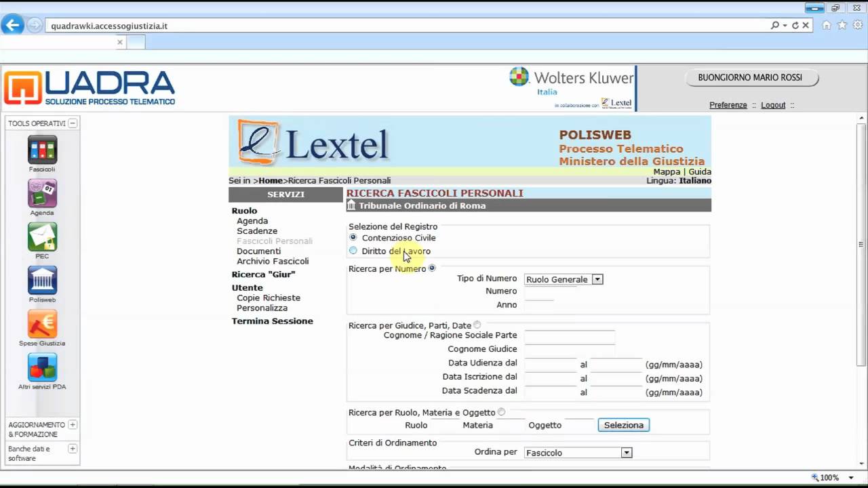This screenshot has width=868, height=488.
Task: Click the browser back arrow button
Action: click(x=12, y=26)
